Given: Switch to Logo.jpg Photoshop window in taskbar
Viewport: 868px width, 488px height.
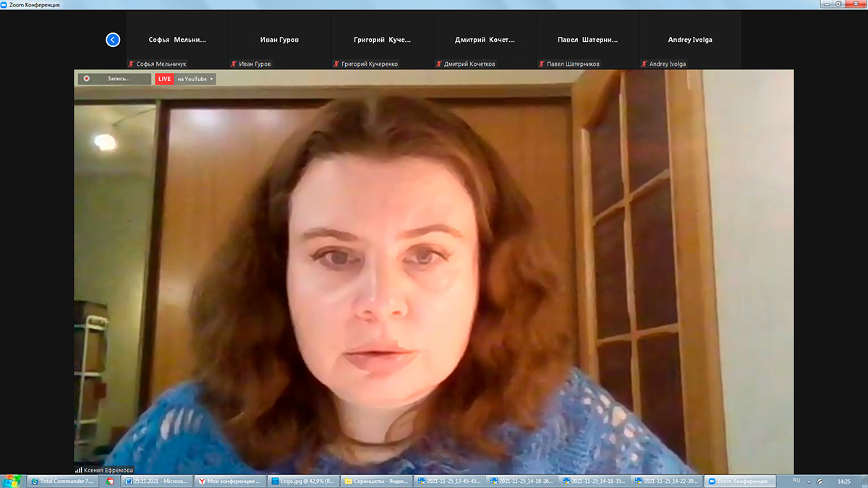Looking at the screenshot, I should pos(303,481).
